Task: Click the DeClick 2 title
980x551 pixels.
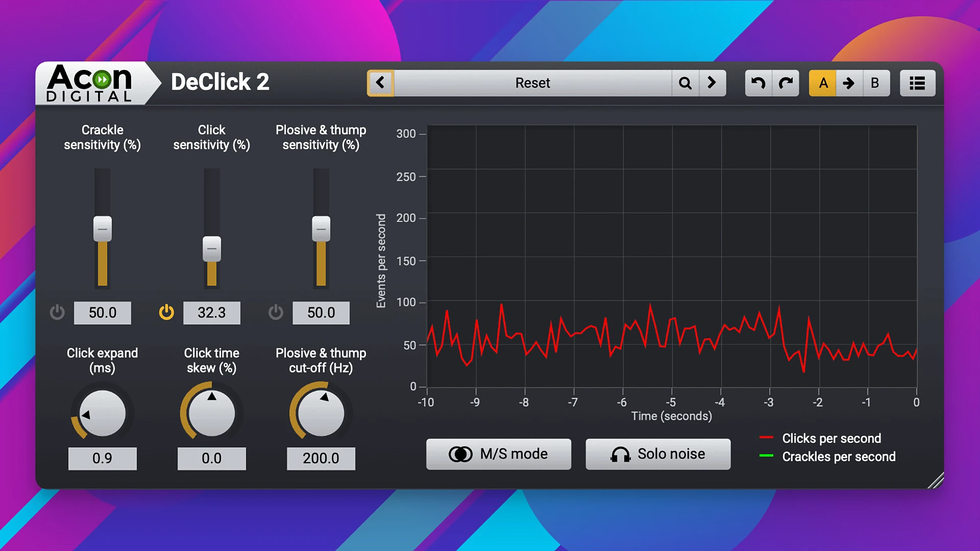Action: tap(220, 82)
